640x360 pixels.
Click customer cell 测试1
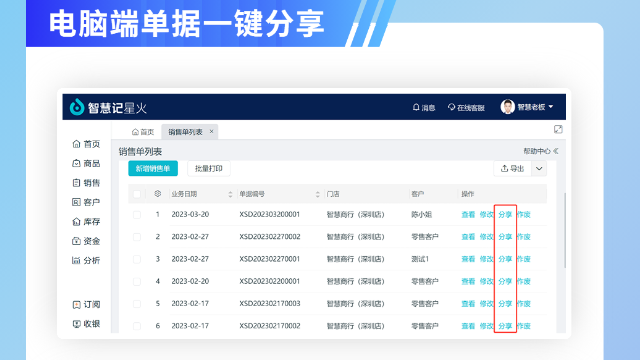(420, 259)
